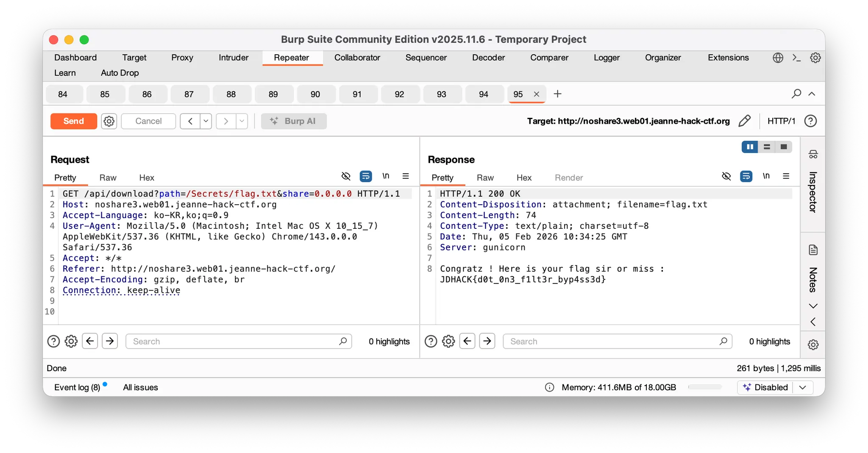This screenshot has width=868, height=453.
Task: Open All issues
Action: point(140,387)
